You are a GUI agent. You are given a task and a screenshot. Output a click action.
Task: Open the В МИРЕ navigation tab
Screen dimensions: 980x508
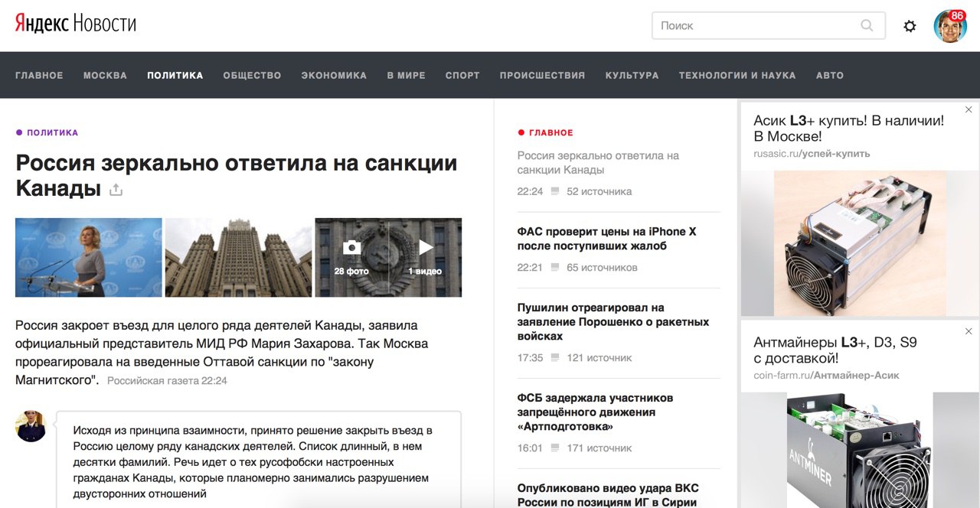pyautogui.click(x=406, y=75)
